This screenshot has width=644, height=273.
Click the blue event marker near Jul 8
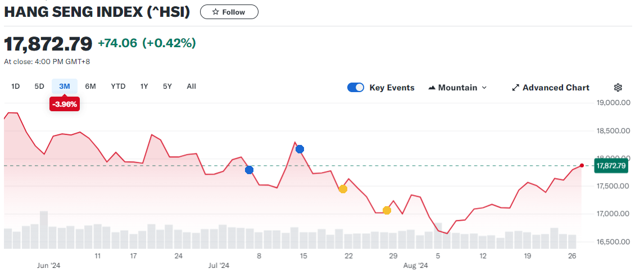(249, 170)
